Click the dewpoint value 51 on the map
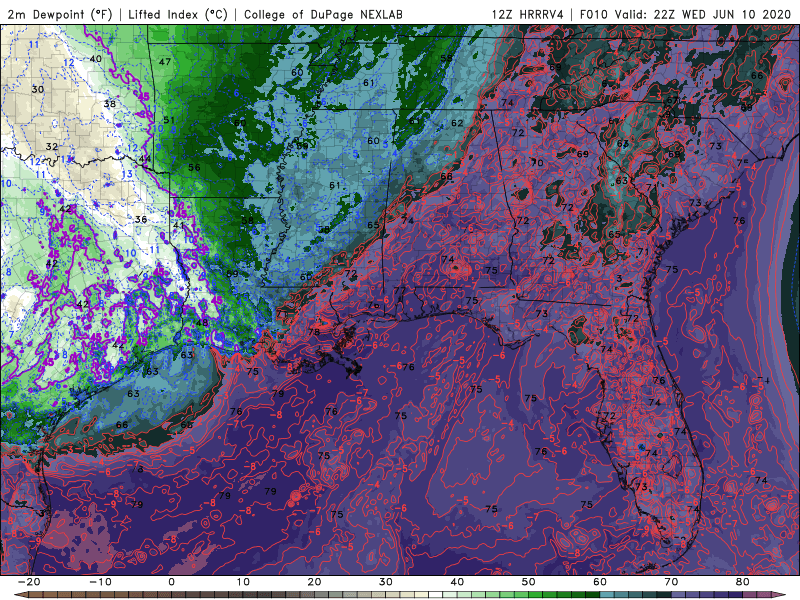800x600 pixels. [x=169, y=120]
